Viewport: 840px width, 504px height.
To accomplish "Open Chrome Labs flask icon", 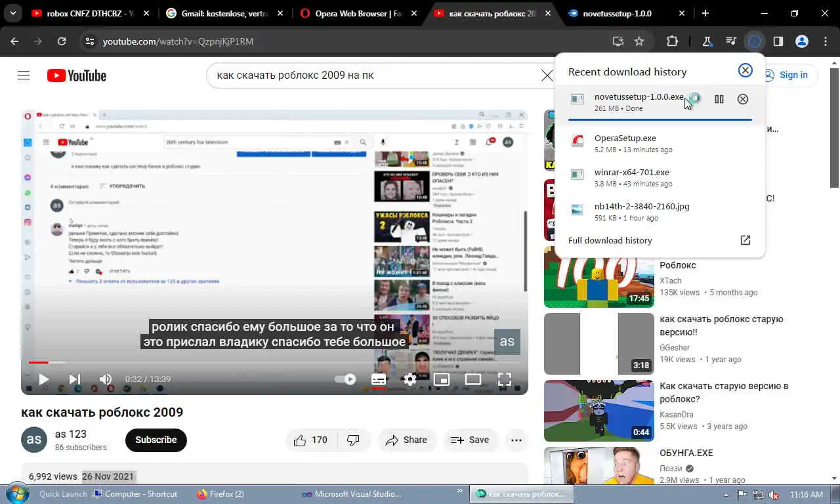I will (x=707, y=41).
